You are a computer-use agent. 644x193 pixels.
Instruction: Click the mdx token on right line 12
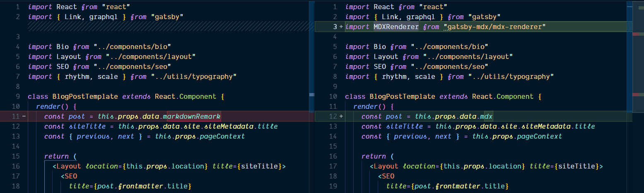click(x=486, y=117)
